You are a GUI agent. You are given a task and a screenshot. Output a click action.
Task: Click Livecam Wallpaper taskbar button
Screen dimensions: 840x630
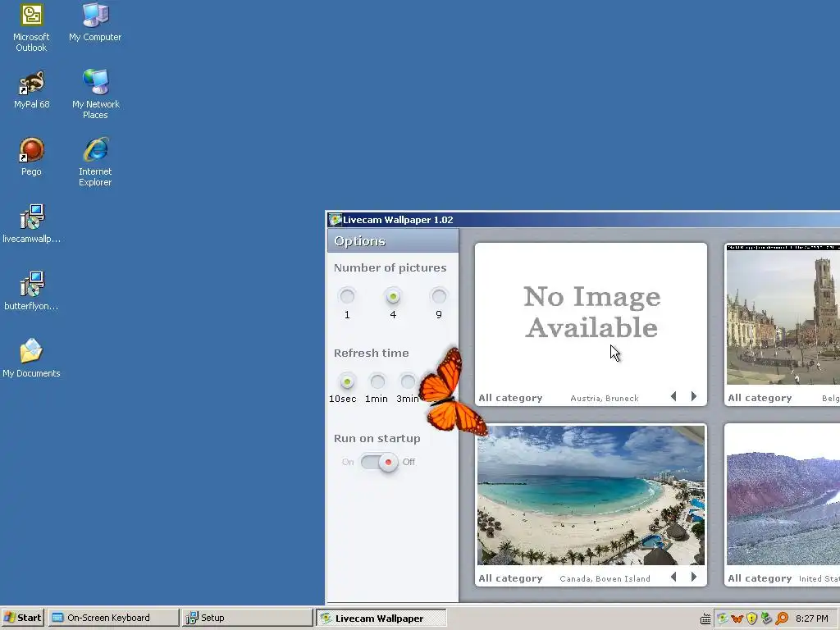(381, 618)
